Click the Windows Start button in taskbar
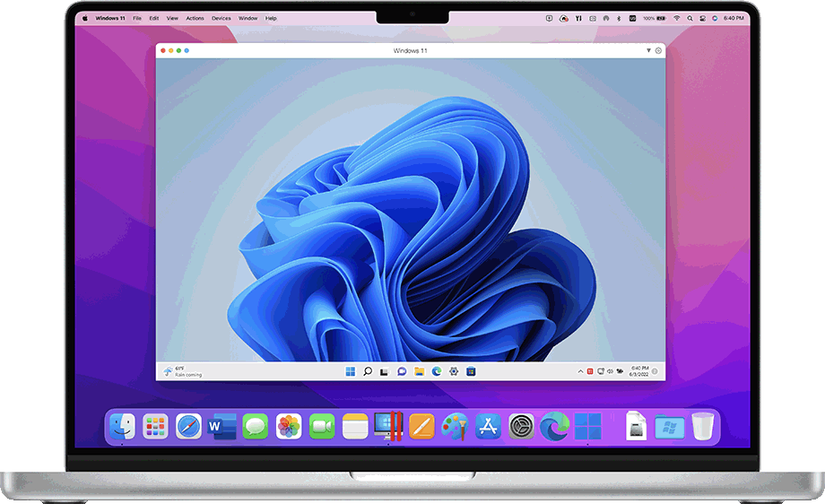The width and height of the screenshot is (825, 504). click(351, 371)
